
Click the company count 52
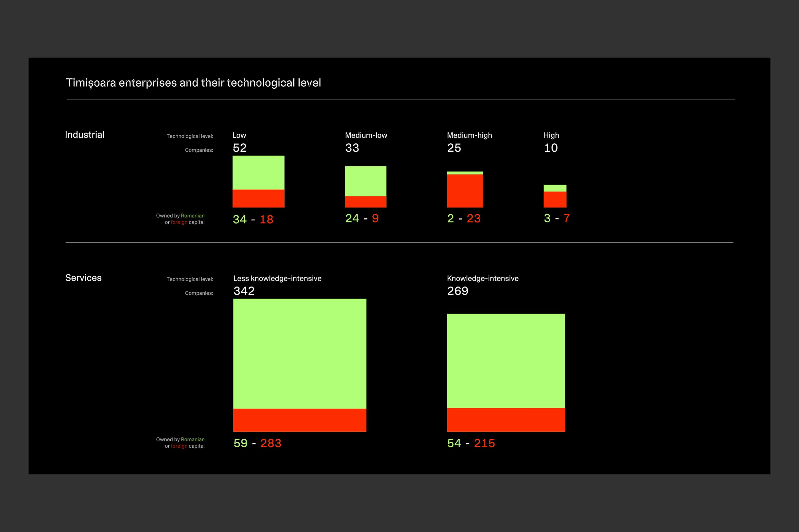click(x=239, y=148)
